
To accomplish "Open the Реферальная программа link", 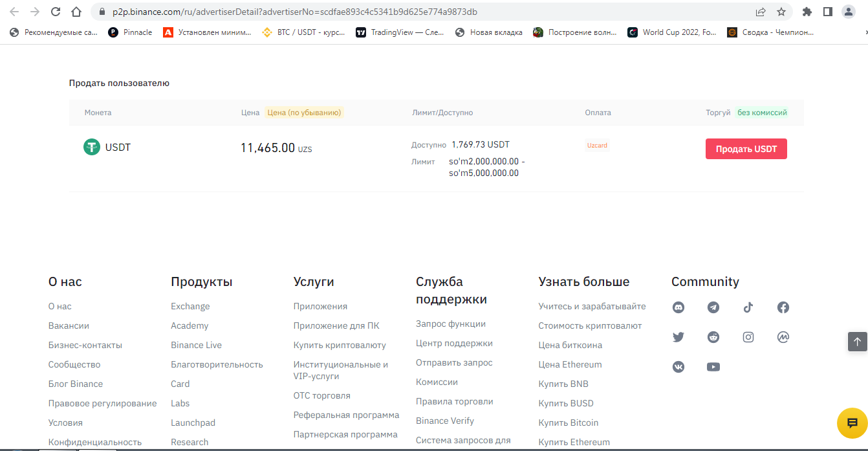I will pyautogui.click(x=346, y=415).
